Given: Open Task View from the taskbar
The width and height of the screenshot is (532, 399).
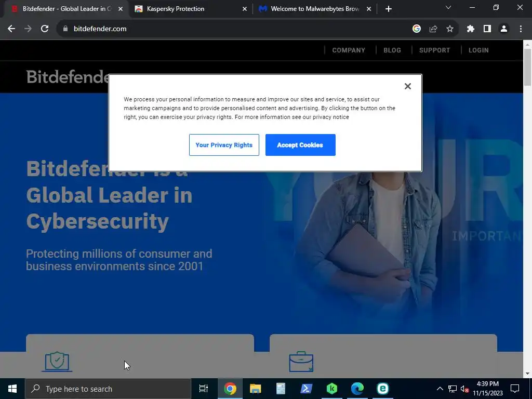Looking at the screenshot, I should pyautogui.click(x=204, y=389).
